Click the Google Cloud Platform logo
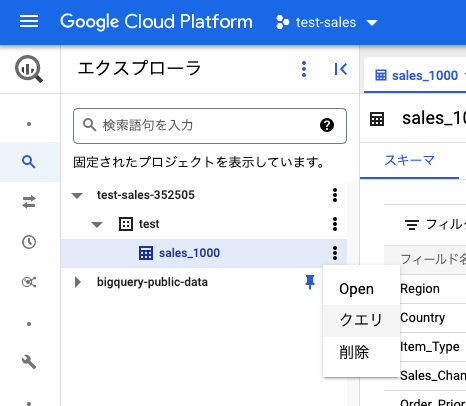 [x=156, y=22]
